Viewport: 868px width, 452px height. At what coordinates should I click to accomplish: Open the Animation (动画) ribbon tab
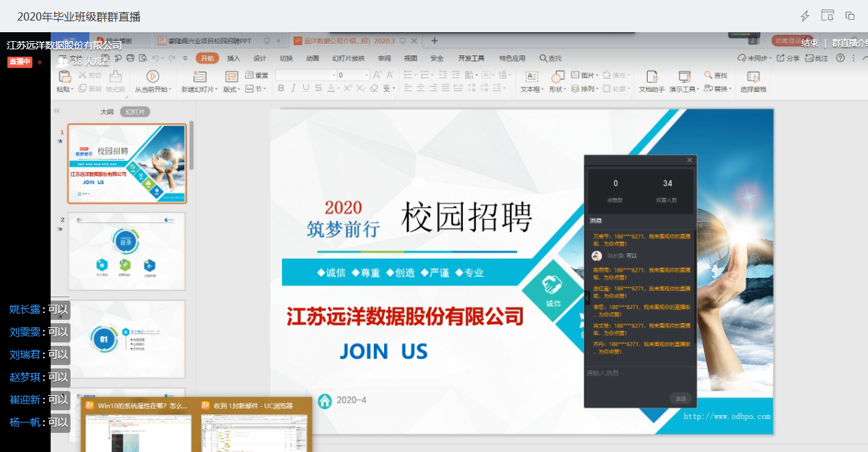(313, 58)
